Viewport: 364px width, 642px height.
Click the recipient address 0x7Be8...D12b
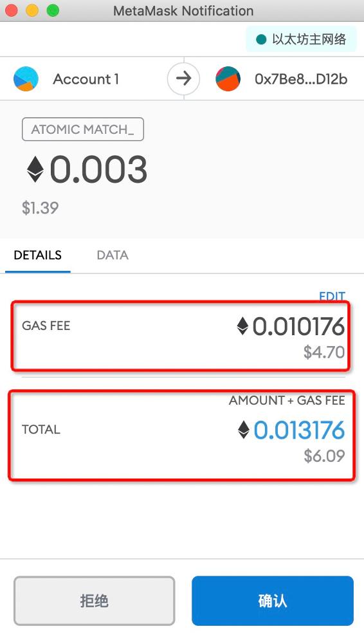tap(301, 78)
